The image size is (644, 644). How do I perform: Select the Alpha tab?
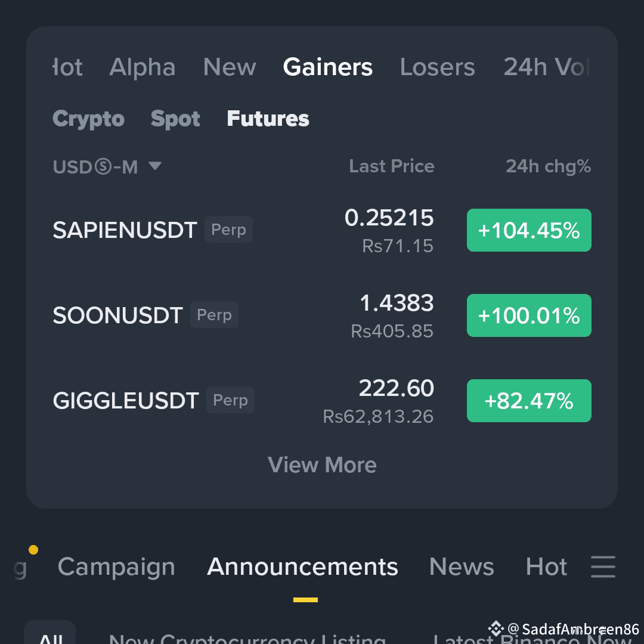tap(142, 67)
